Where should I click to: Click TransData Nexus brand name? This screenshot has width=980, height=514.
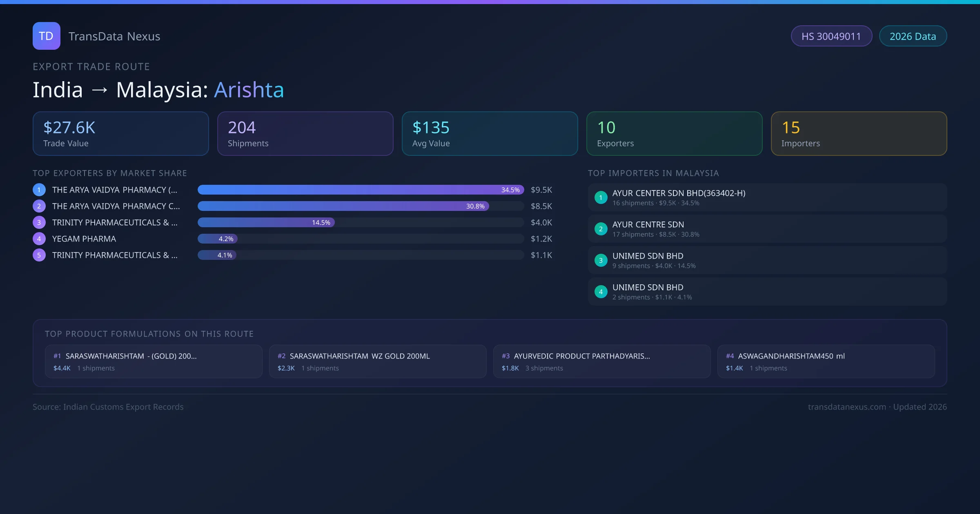pos(114,36)
